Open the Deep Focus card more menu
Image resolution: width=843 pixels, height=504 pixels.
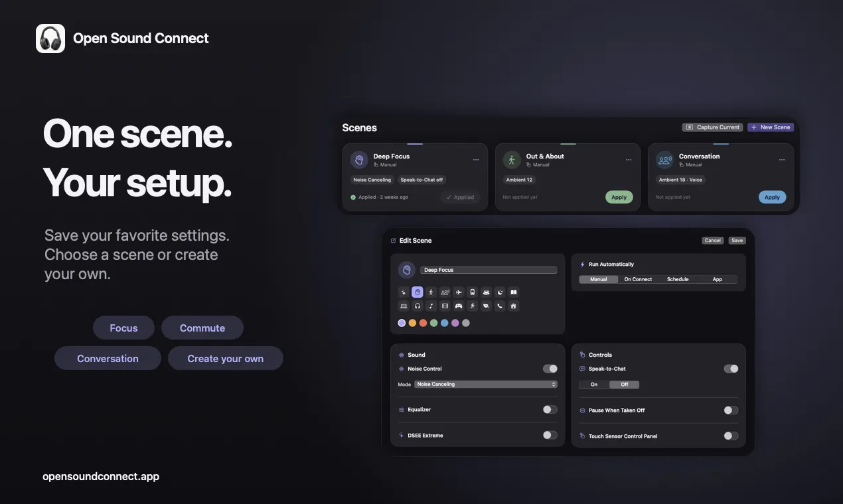(476, 160)
